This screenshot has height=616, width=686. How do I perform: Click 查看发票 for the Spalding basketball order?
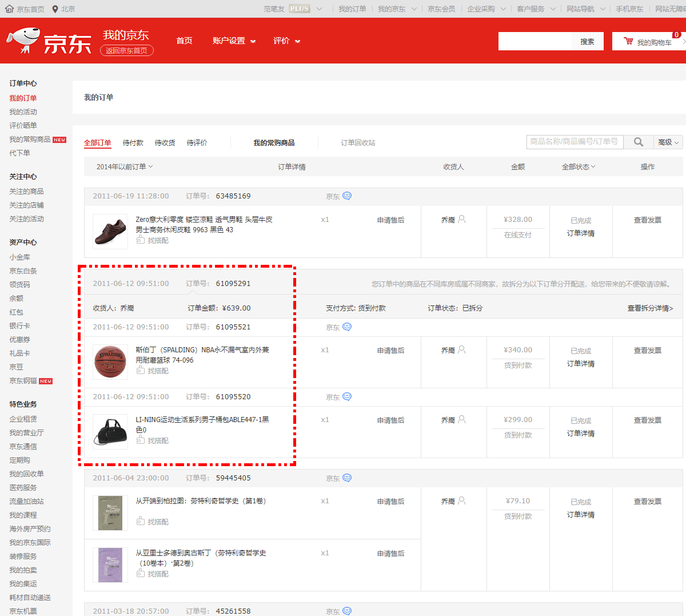pyautogui.click(x=648, y=350)
